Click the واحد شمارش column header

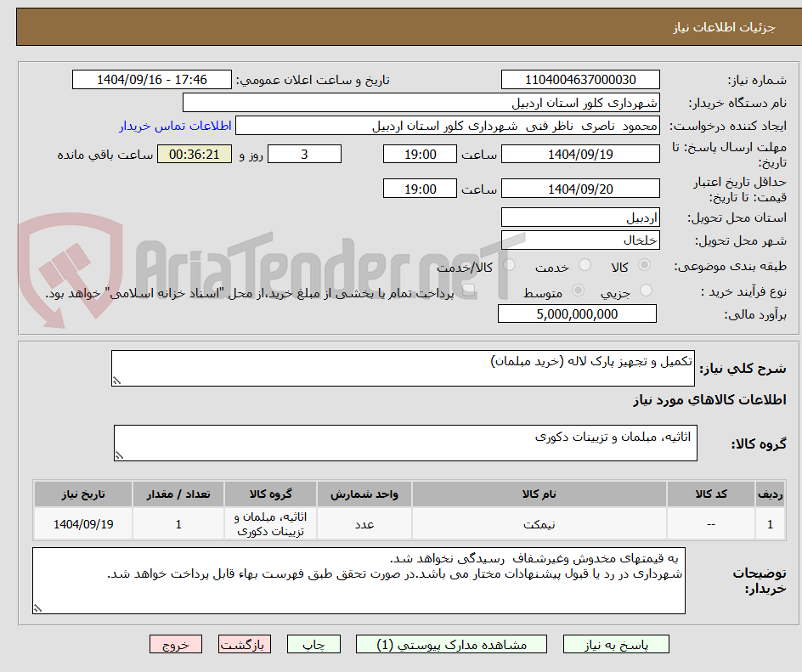[364, 494]
